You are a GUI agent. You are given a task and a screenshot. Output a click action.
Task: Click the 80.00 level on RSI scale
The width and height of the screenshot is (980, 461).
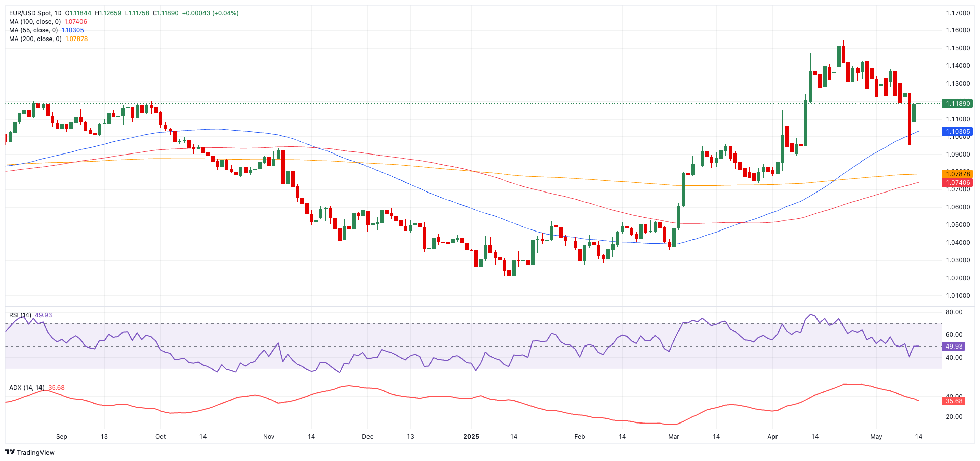coord(954,312)
